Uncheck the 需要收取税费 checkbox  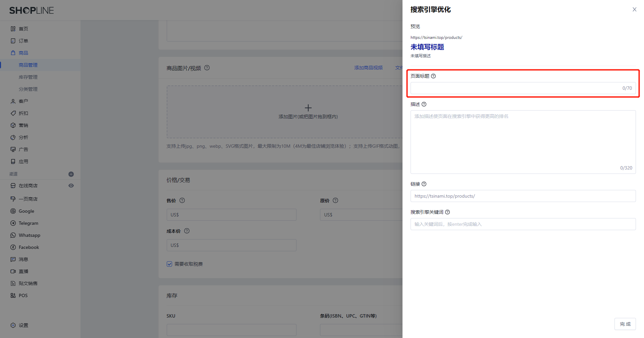tap(169, 264)
